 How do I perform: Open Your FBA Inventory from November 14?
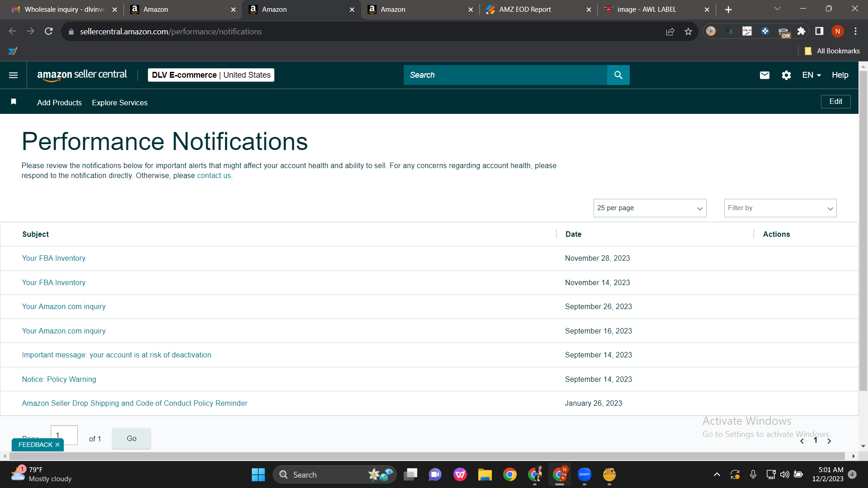coord(53,282)
